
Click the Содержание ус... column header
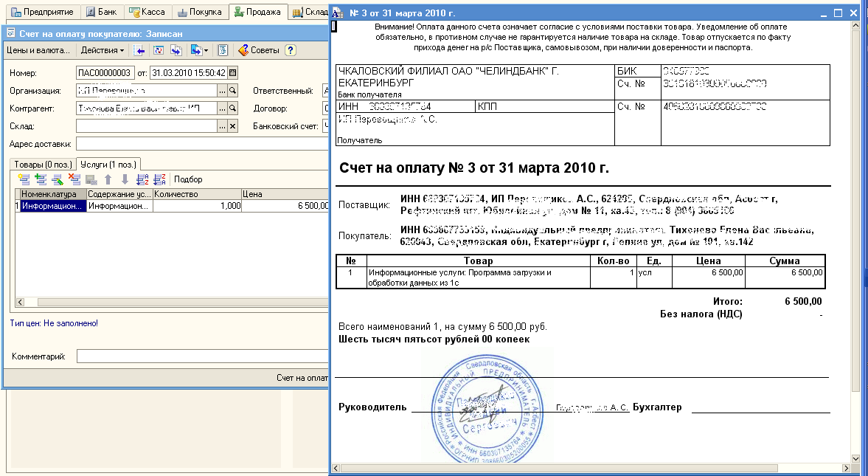point(119,194)
